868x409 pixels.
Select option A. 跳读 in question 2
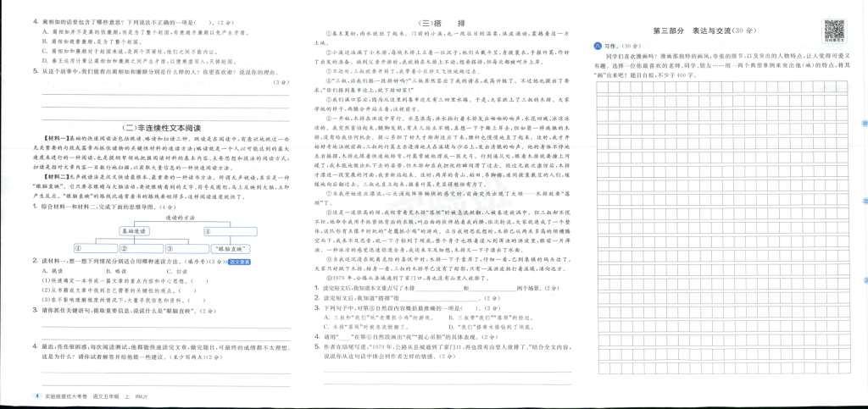tap(54, 271)
